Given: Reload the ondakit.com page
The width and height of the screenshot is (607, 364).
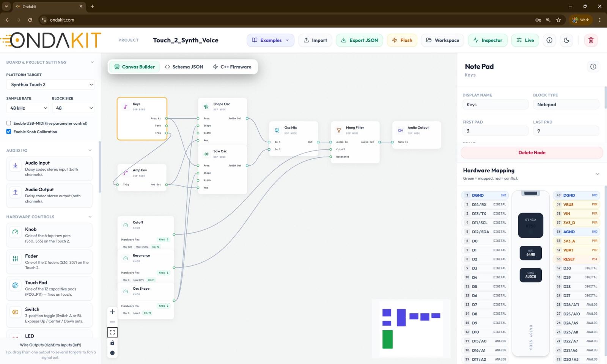Looking at the screenshot, I should [30, 20].
